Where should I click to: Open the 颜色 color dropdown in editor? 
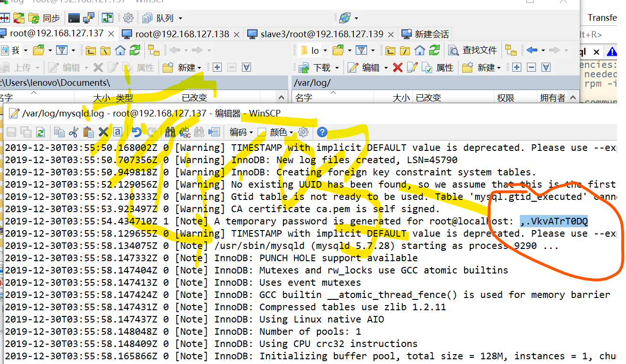282,132
